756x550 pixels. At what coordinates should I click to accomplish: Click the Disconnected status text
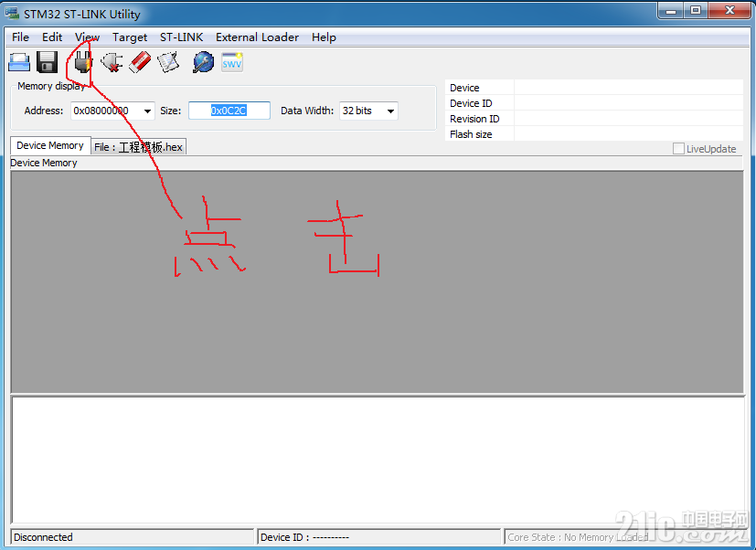coord(43,537)
